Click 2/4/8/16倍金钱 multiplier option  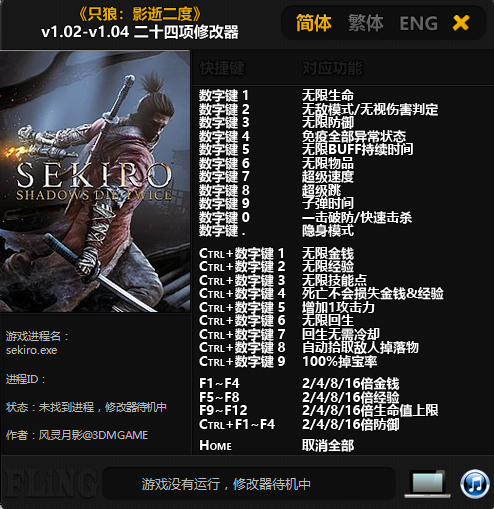[350, 383]
